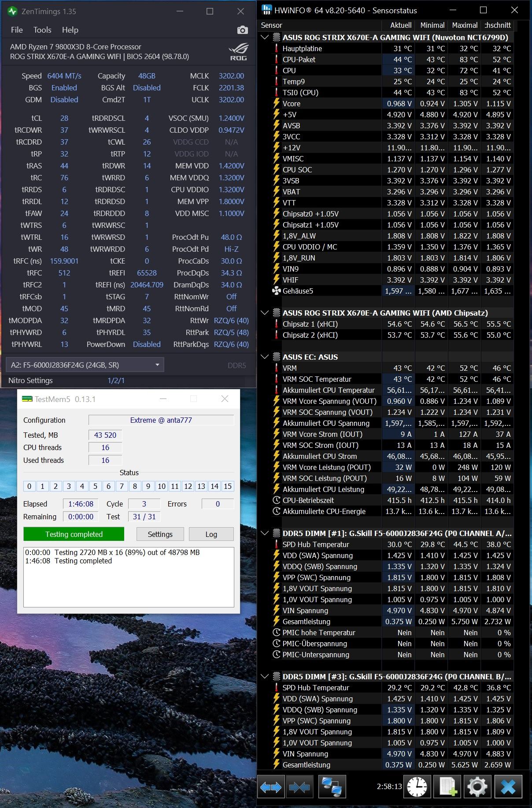This screenshot has height=808, width=532.
Task: Click the blue X close sensors icon in HWiNFO toolbar
Action: [508, 787]
